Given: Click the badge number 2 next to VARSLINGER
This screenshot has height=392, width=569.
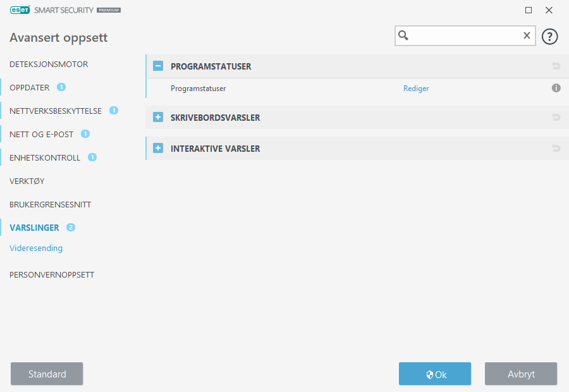Looking at the screenshot, I should (x=71, y=227).
